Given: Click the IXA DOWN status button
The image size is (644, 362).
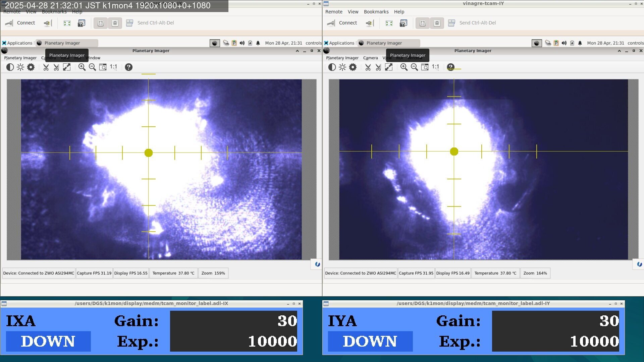Looking at the screenshot, I should 48,341.
